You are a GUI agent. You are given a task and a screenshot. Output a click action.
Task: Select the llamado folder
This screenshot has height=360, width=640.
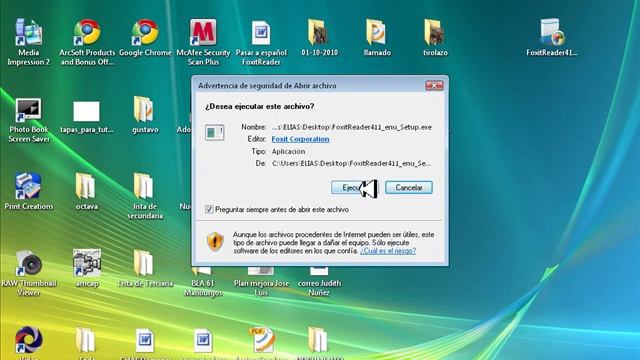click(377, 38)
